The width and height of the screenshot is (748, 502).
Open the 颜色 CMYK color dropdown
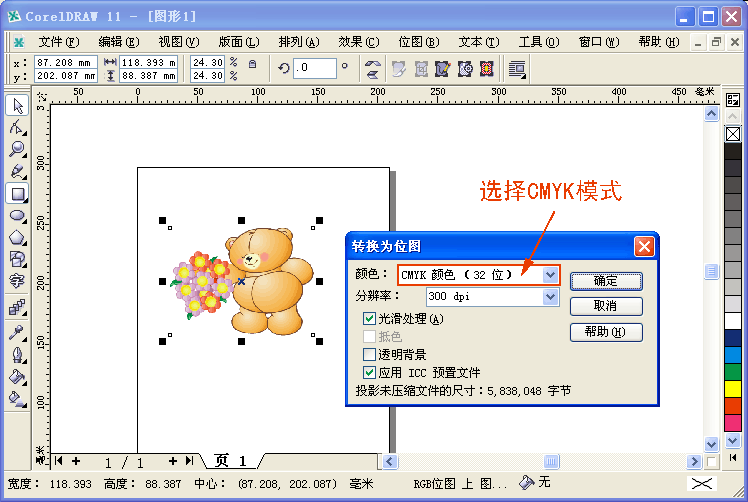coord(551,274)
